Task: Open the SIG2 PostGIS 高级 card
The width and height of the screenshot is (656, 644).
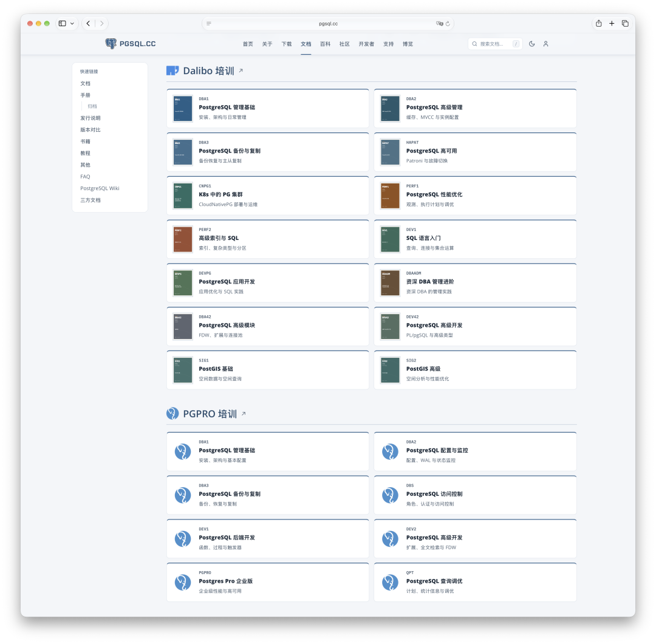Action: [x=475, y=370]
